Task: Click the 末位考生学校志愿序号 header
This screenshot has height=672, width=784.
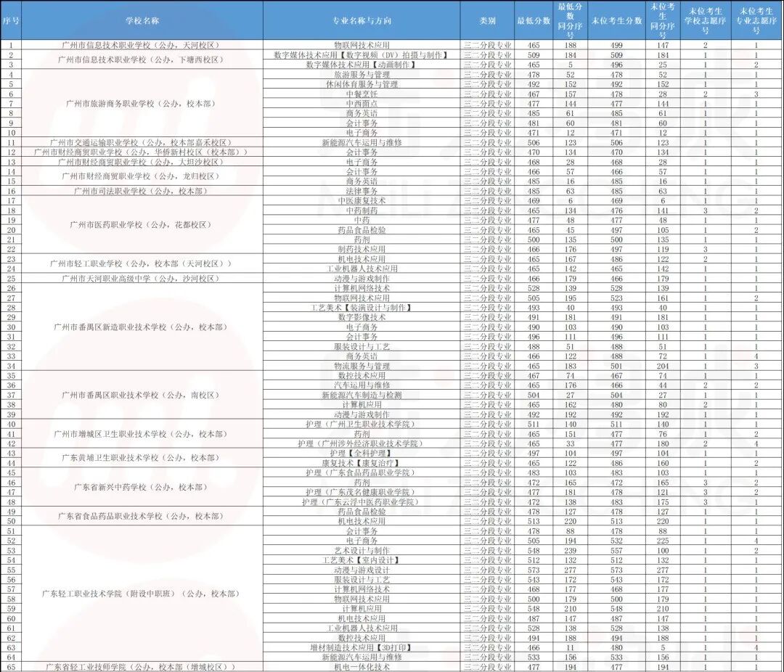Action: (x=706, y=21)
